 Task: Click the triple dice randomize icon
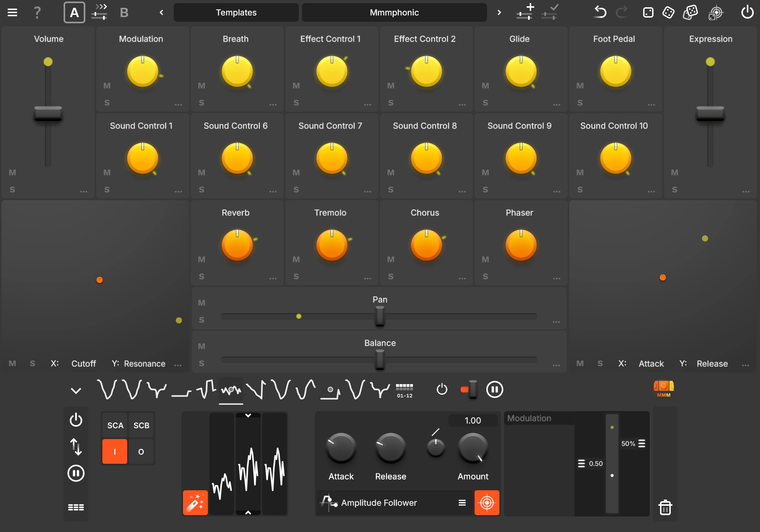tap(690, 13)
